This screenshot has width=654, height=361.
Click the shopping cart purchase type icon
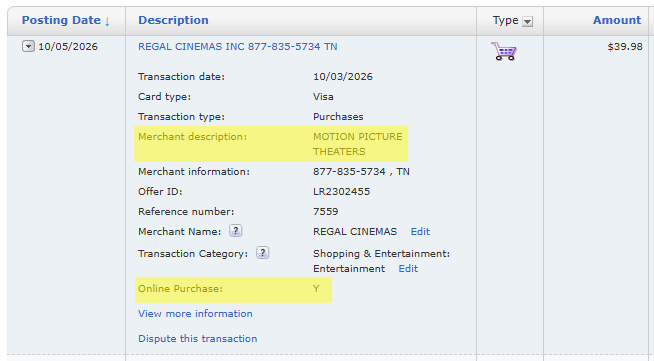(504, 51)
